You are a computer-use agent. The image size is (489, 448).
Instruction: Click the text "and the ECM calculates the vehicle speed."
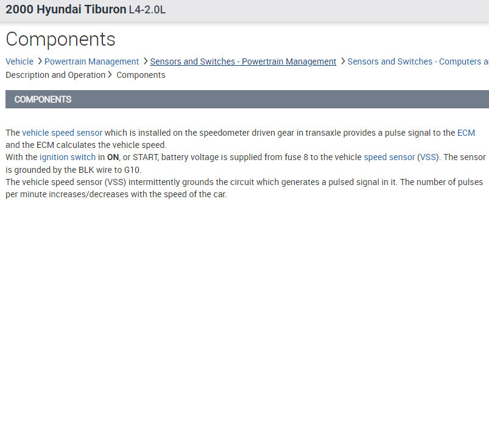coord(86,145)
